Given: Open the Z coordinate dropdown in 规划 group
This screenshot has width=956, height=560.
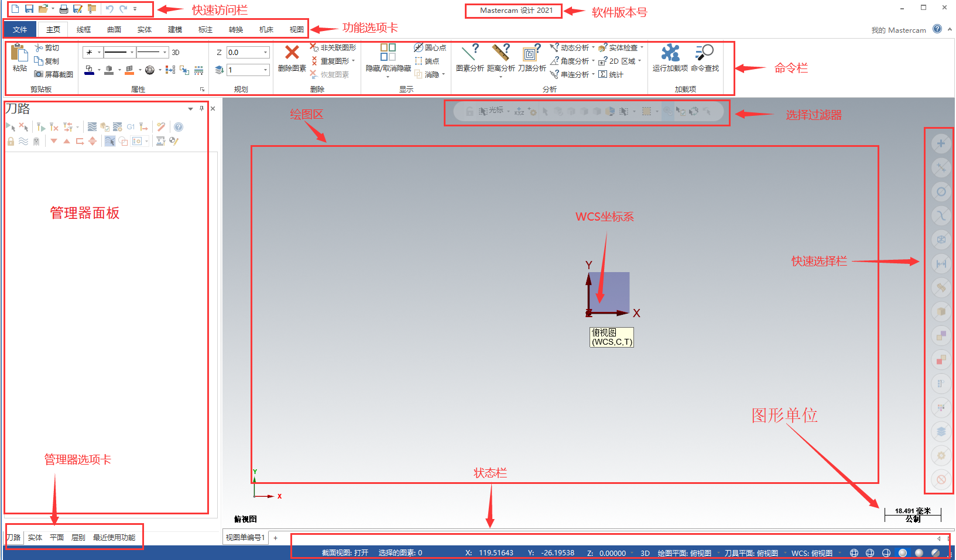Looking at the screenshot, I should coord(265,52).
